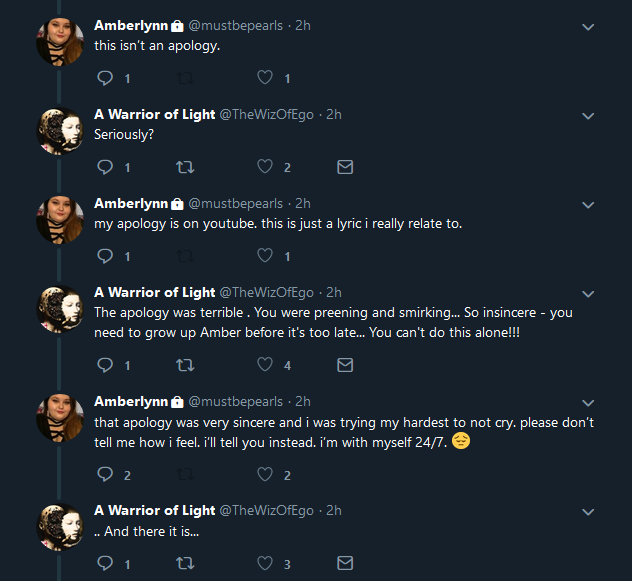Retweet the ".. And there it is..." tweet
Screen dimensions: 632x581
point(185,563)
